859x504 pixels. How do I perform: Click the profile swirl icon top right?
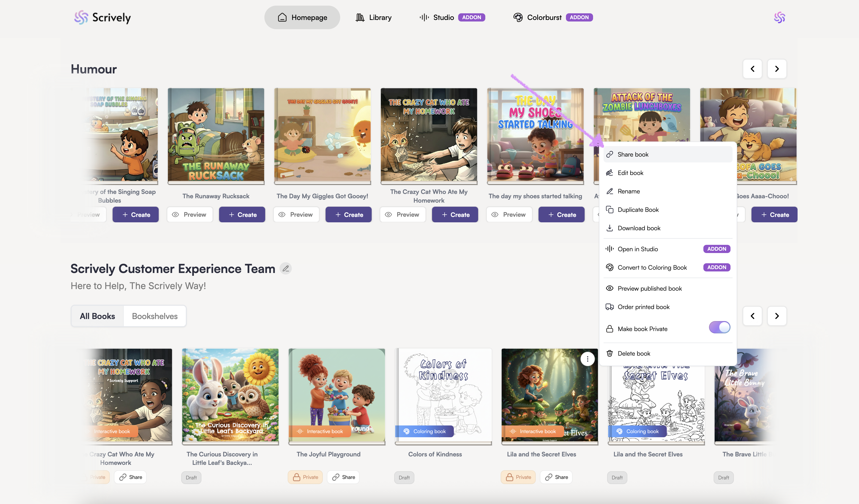tap(779, 17)
